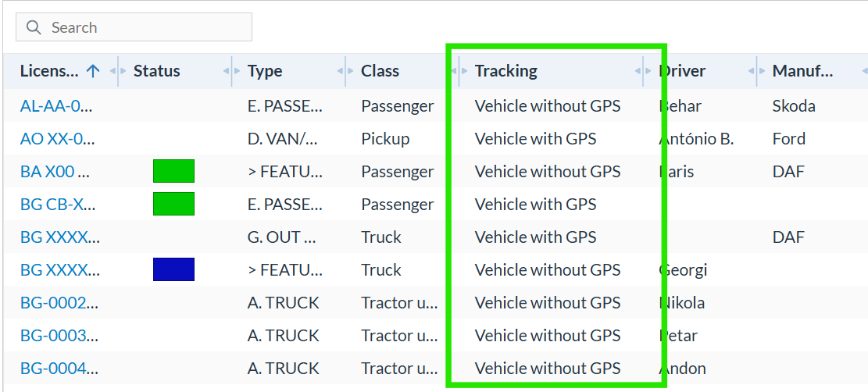The width and height of the screenshot is (868, 392).
Task: Sort by the Class column header
Action: click(380, 71)
